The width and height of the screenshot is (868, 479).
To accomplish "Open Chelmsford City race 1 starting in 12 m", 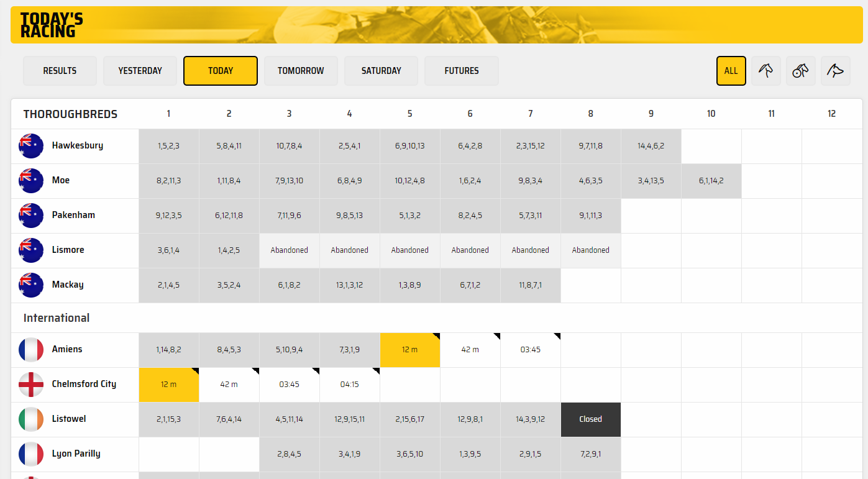I will tap(168, 385).
